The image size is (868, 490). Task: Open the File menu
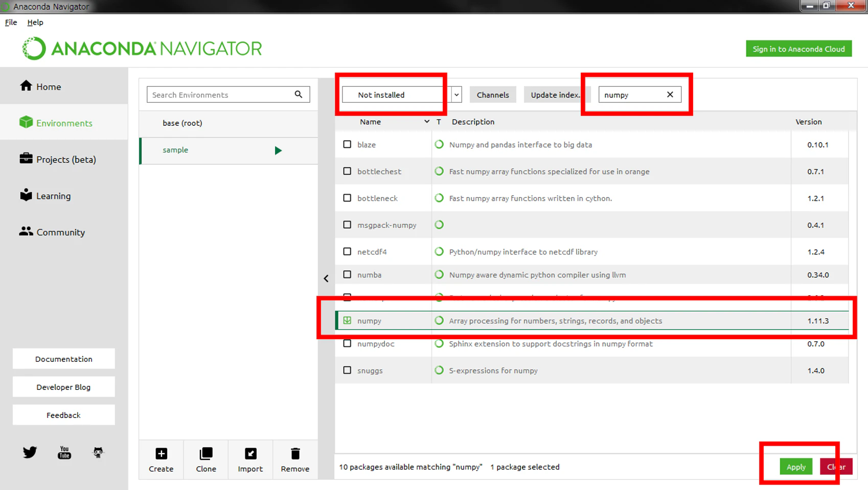11,22
